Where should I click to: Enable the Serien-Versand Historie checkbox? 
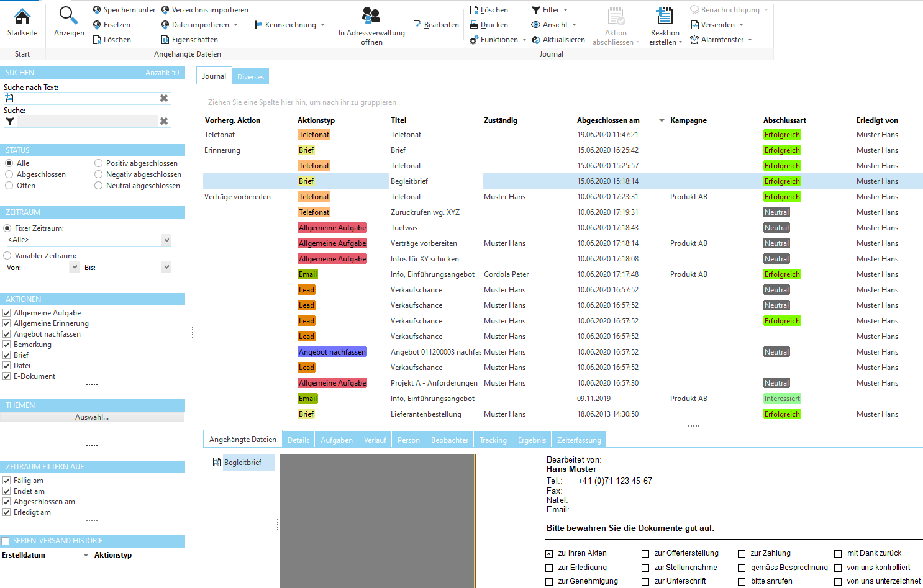(6, 541)
